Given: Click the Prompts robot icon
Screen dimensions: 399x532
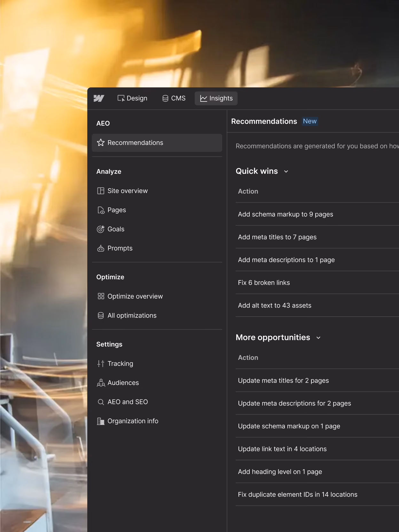Looking at the screenshot, I should tap(101, 248).
